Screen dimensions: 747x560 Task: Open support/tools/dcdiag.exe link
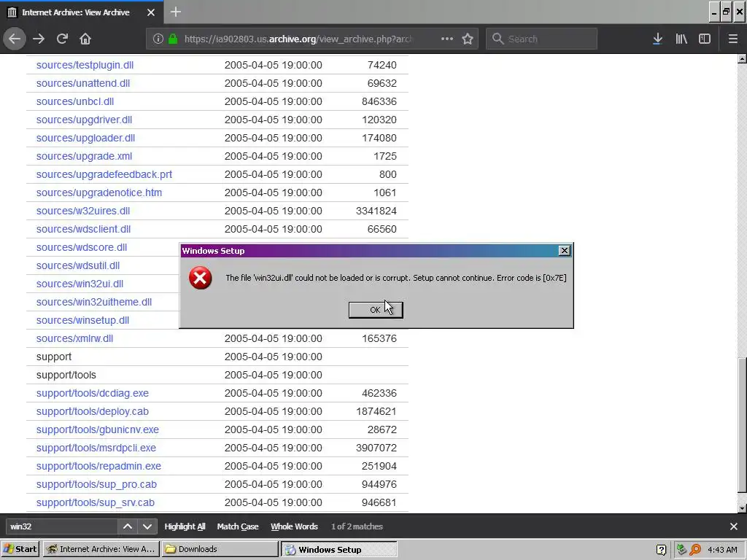93,393
